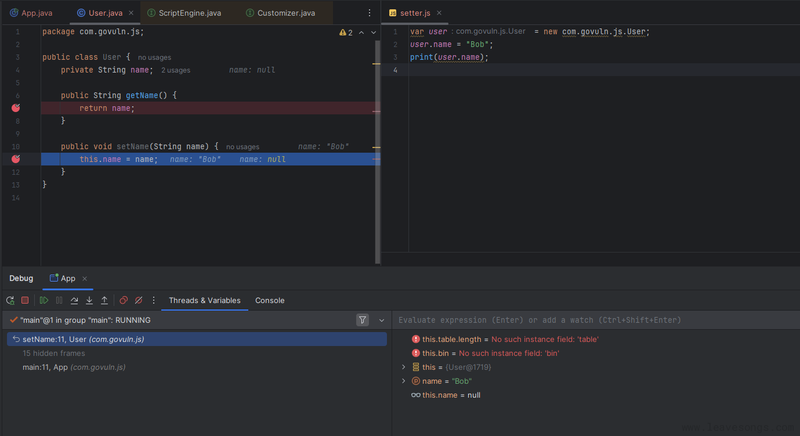The image size is (800, 436).
Task: Click the Step Into debugger icon
Action: tap(89, 300)
